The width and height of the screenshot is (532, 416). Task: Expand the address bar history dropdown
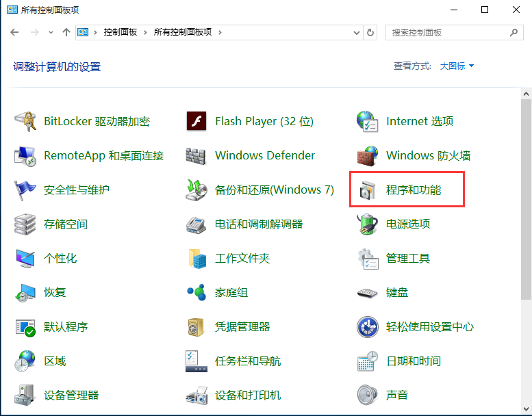[356, 33]
